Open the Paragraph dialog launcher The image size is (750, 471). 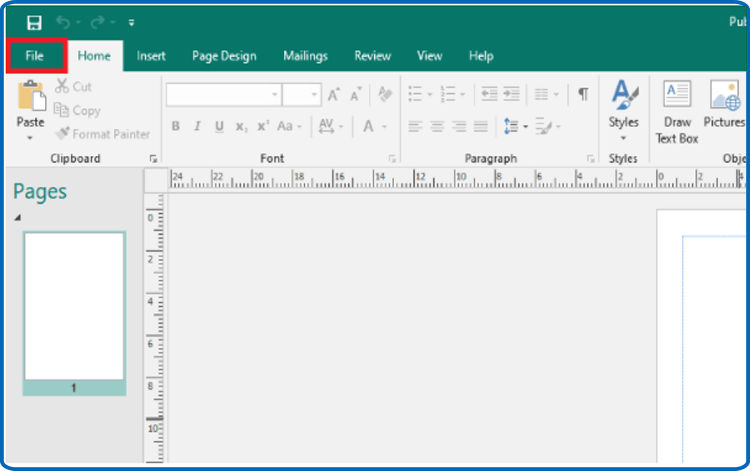[591, 159]
